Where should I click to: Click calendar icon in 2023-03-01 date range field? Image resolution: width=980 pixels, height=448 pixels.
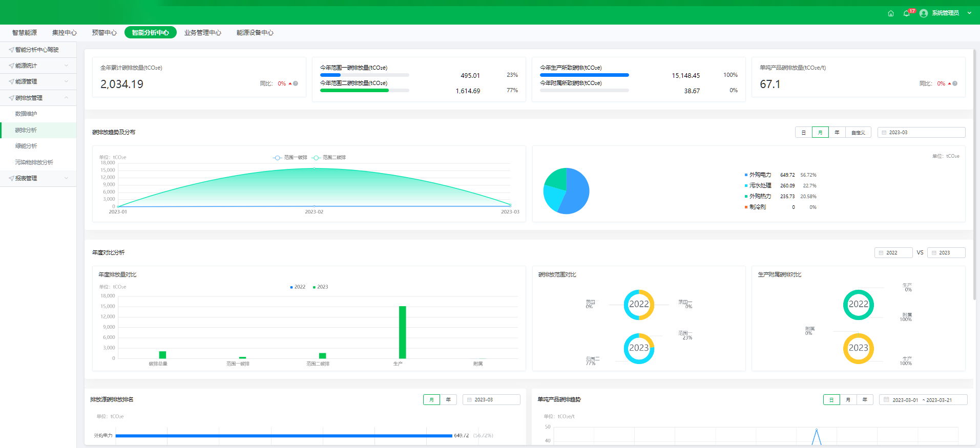tap(886, 400)
